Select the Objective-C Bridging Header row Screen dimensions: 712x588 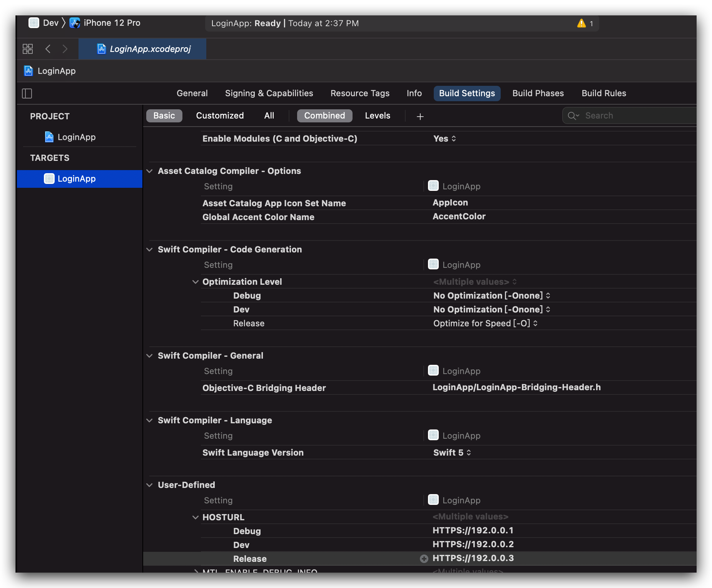pyautogui.click(x=448, y=388)
